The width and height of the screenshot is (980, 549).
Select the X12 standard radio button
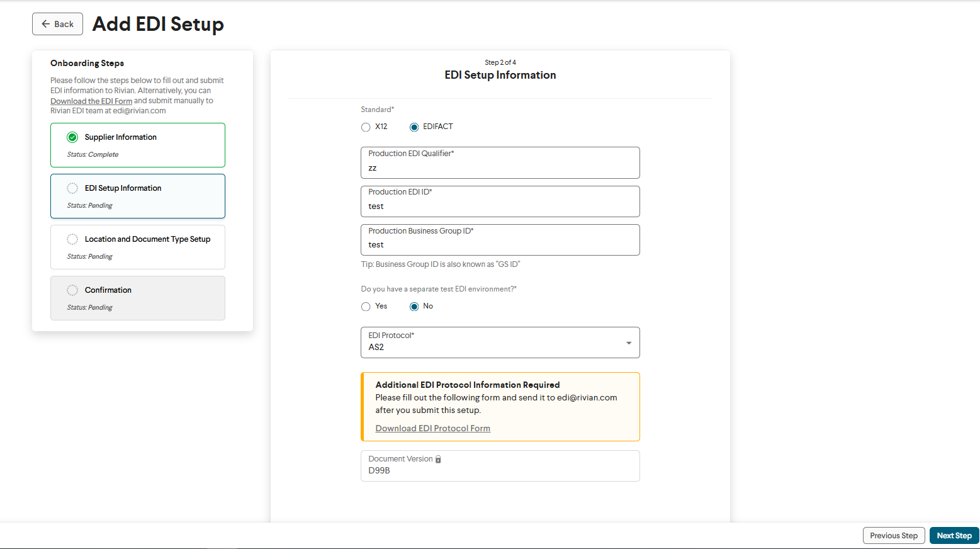(x=366, y=127)
